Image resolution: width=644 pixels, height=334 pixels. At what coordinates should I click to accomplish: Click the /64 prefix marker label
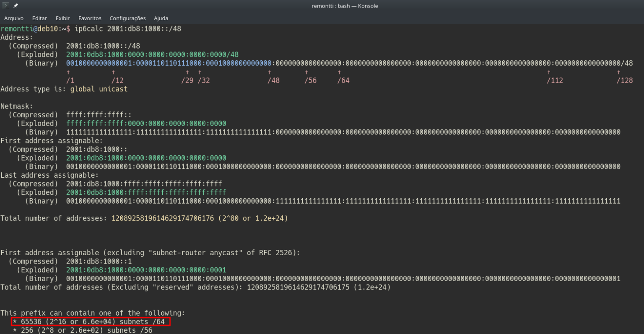point(343,80)
